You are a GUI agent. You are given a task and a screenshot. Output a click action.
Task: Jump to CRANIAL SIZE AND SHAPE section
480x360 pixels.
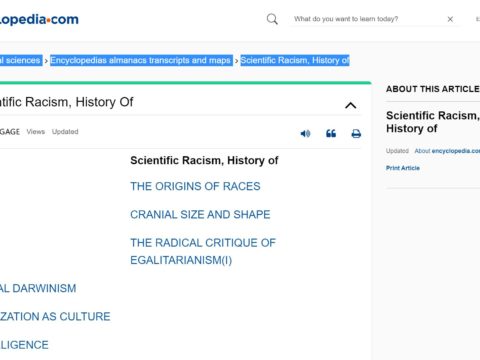pyautogui.click(x=200, y=214)
